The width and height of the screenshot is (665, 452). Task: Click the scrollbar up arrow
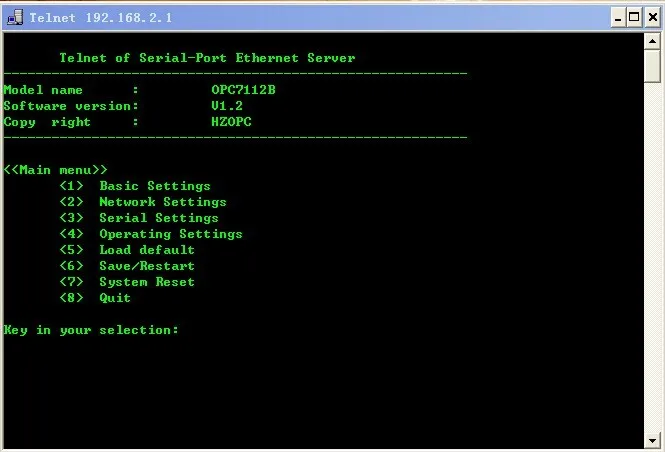coord(652,42)
